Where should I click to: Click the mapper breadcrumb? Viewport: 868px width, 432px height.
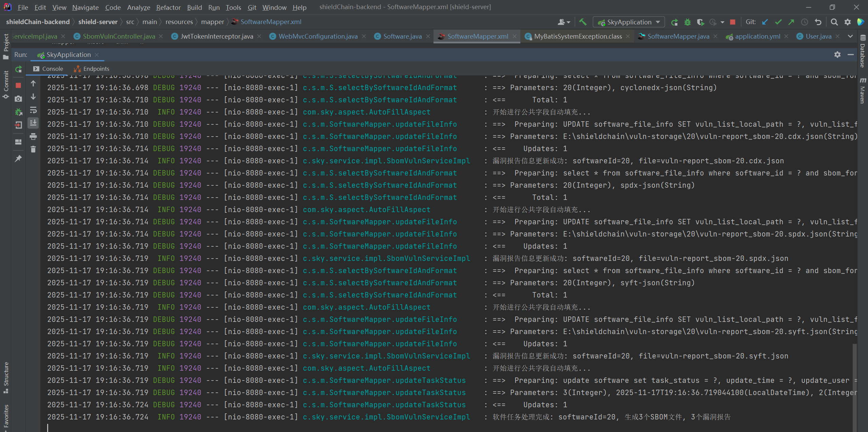pos(212,22)
